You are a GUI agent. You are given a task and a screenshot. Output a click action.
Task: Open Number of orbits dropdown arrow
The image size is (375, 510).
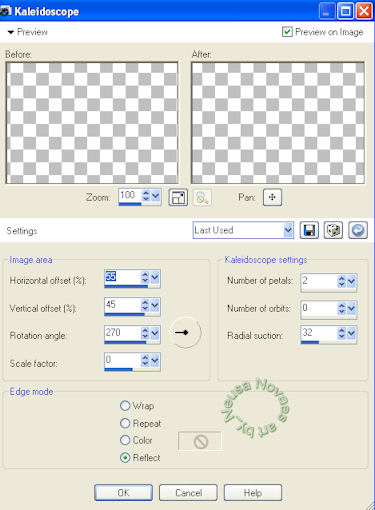tap(352, 309)
